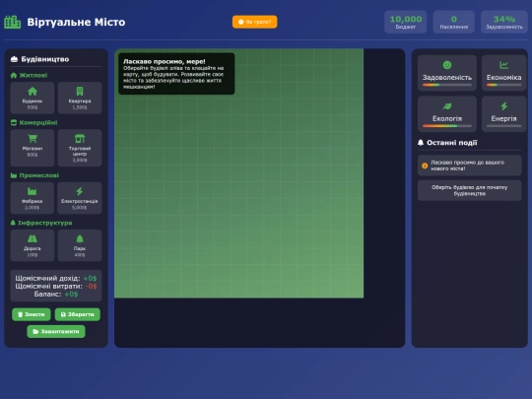Image resolution: width=532 pixels, height=399 pixels.
Task: Click the Баланс line
Action: pyautogui.click(x=56, y=295)
